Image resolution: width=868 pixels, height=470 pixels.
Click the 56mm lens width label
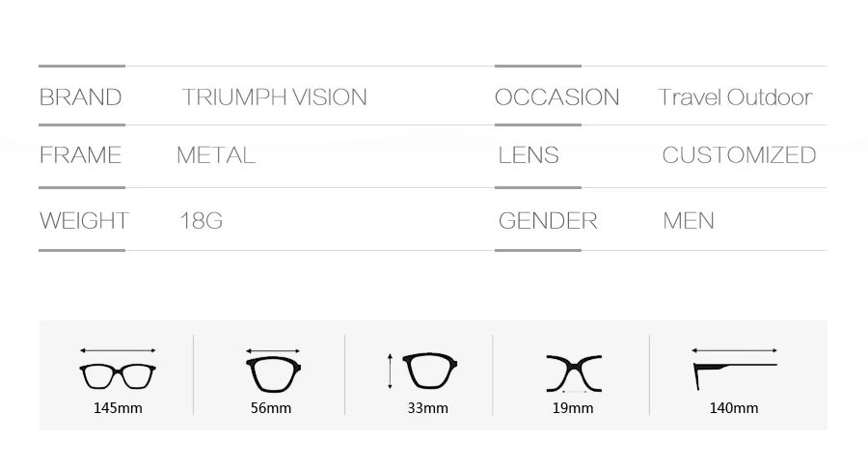pos(271,408)
